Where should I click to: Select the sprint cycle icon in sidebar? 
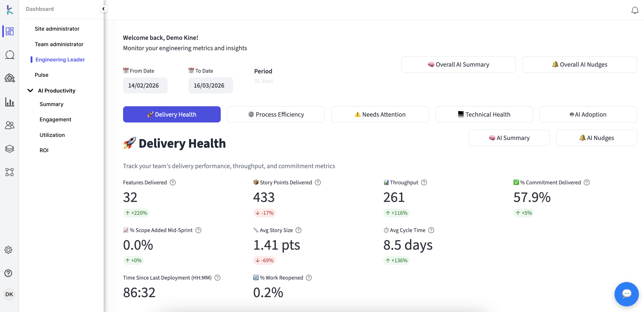(9, 54)
